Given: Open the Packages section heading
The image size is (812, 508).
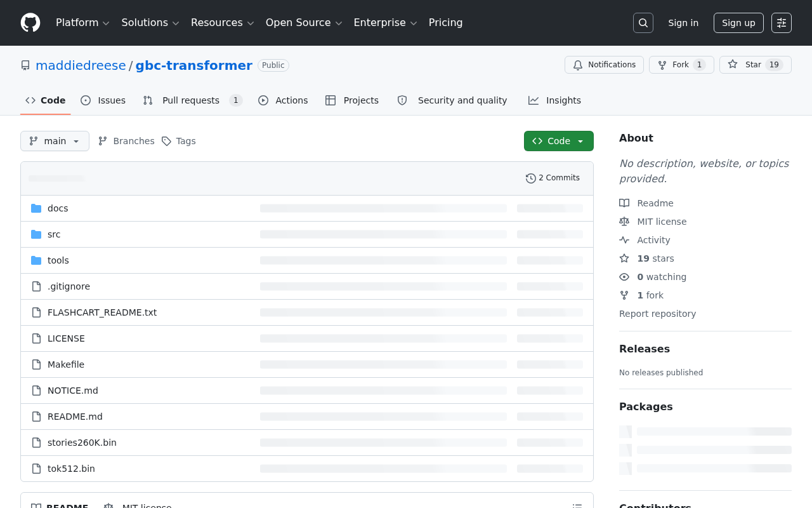Looking at the screenshot, I should coord(646,406).
